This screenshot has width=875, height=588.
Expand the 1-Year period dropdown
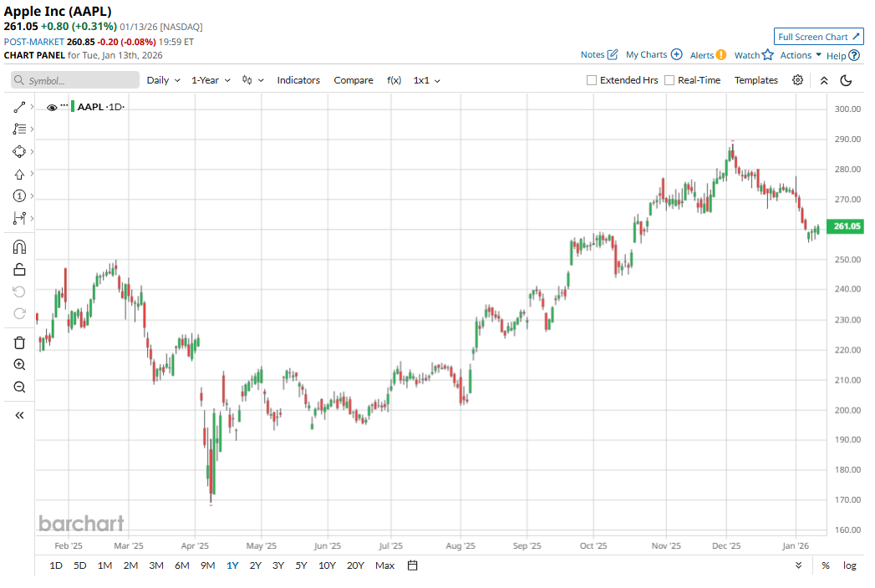tap(210, 80)
